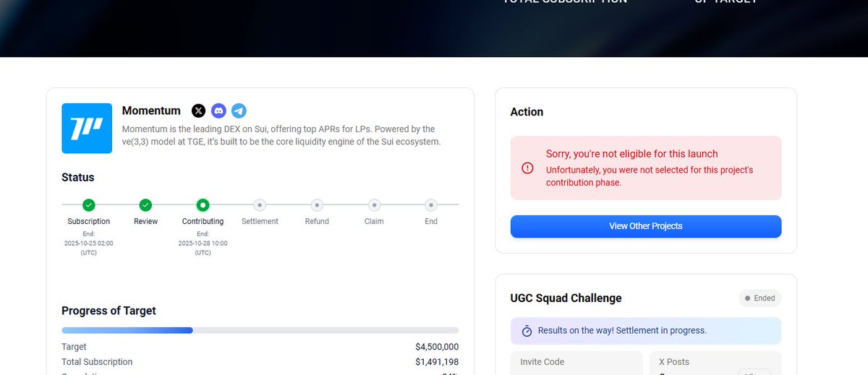Click the Total Subscription row label
868x375 pixels.
coord(97,362)
